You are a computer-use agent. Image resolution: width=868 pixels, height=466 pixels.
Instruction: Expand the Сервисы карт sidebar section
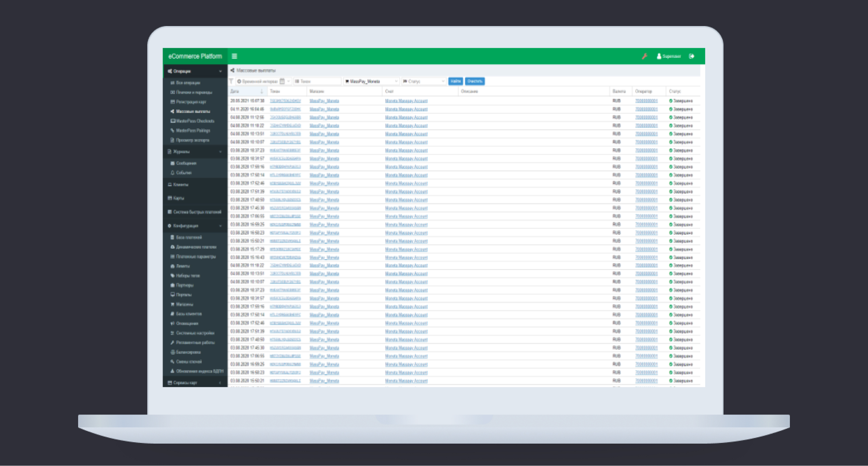pyautogui.click(x=220, y=383)
